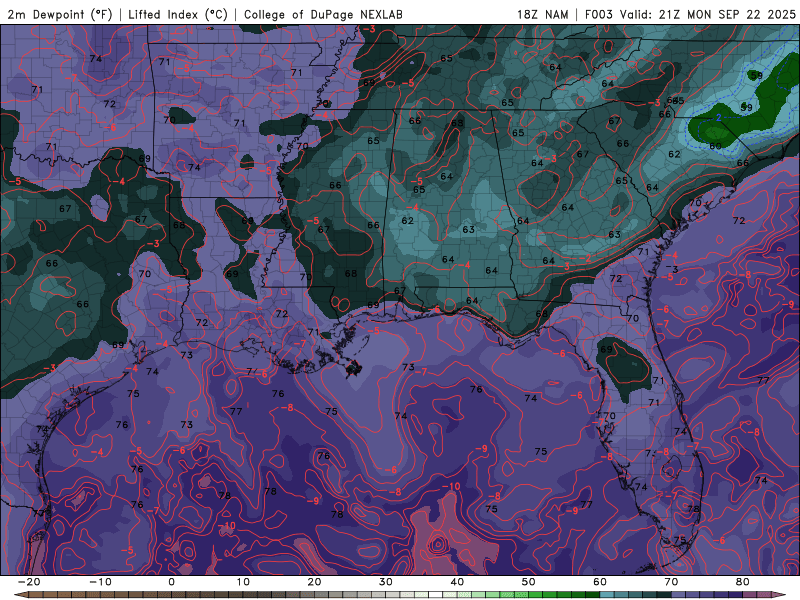Click the '80' label on the color scale
This screenshot has height=600, width=800.
pyautogui.click(x=743, y=582)
